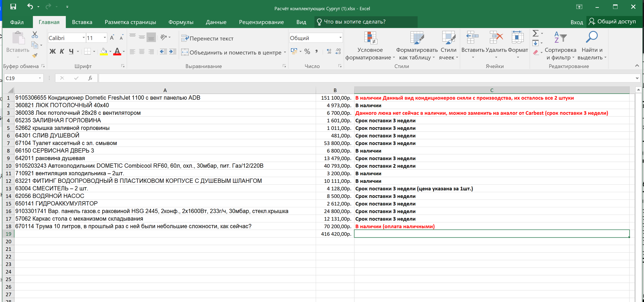Center cell text horizontally
Image resolution: width=644 pixels, height=302 pixels.
tap(142, 52)
